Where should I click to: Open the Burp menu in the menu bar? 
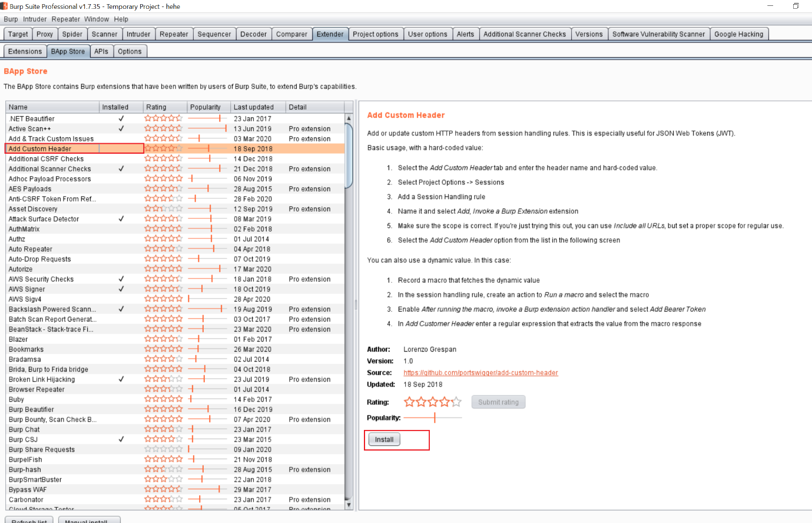(11, 19)
